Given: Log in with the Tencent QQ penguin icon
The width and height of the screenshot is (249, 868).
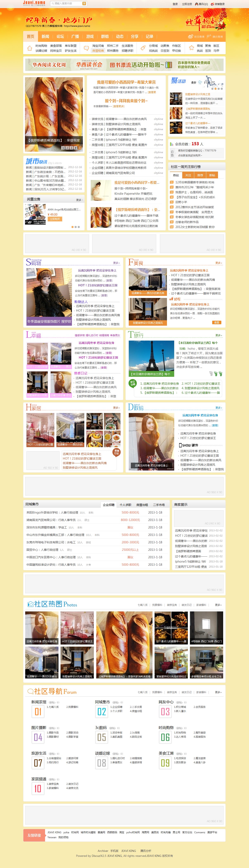Looking at the screenshot, I should pos(197,4).
